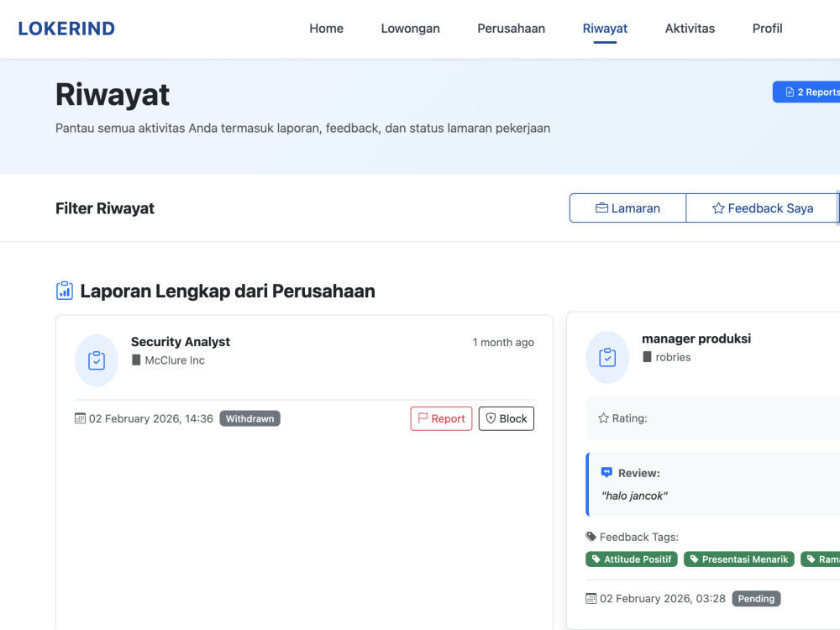Click the calendar icon beside 02 February 2026, 14:36
This screenshot has height=630, width=840.
click(x=80, y=418)
